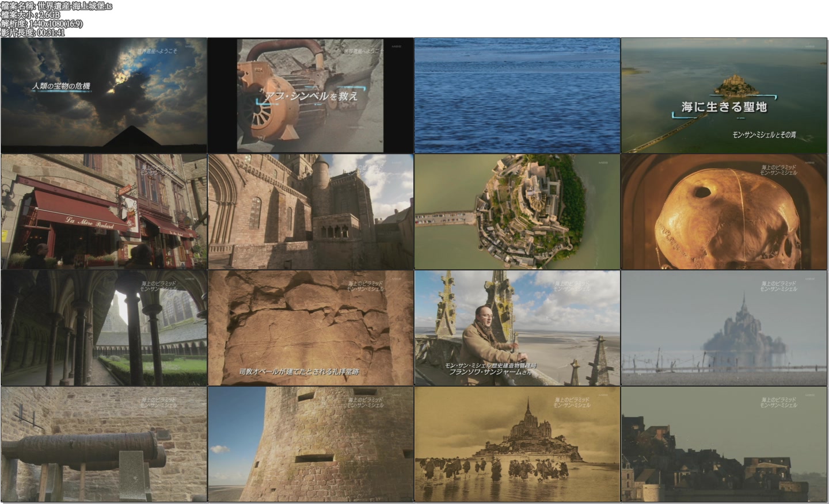Open the top-down aerial island view thumbnail
The width and height of the screenshot is (829, 504).
click(518, 211)
